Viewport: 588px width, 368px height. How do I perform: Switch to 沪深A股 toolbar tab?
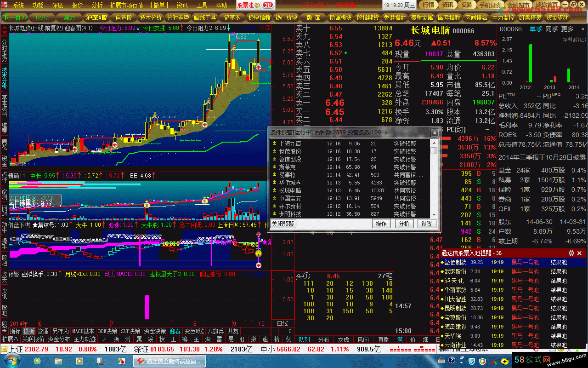pos(96,17)
